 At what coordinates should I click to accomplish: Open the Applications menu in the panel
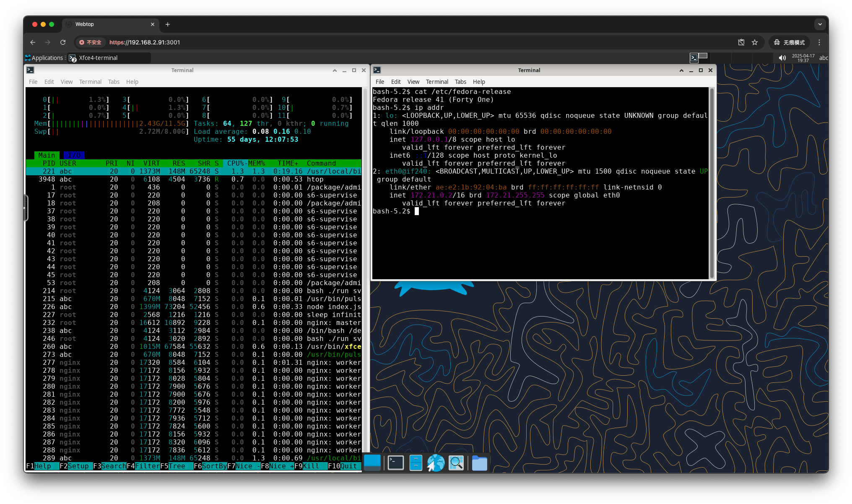coord(44,58)
